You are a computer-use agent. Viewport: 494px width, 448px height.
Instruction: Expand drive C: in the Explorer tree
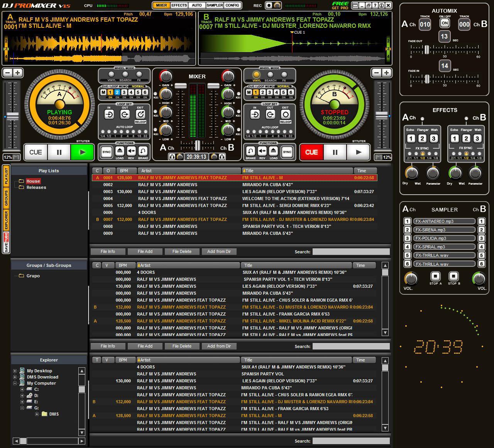21,389
